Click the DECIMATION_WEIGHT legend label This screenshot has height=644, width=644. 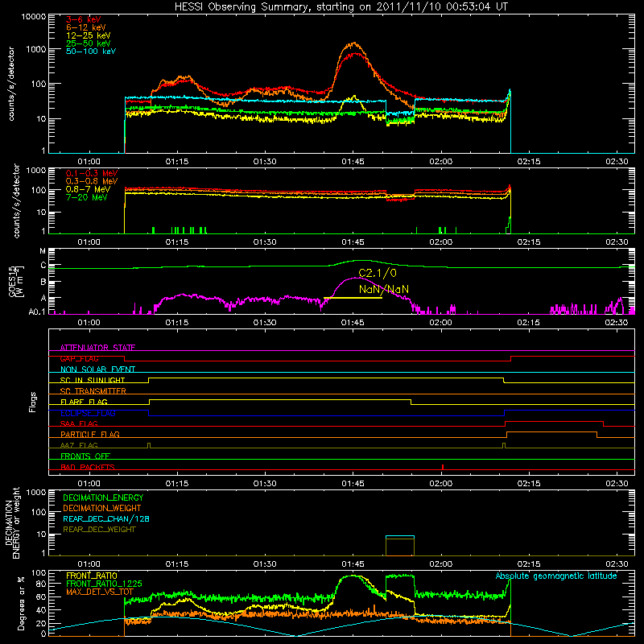click(x=102, y=509)
